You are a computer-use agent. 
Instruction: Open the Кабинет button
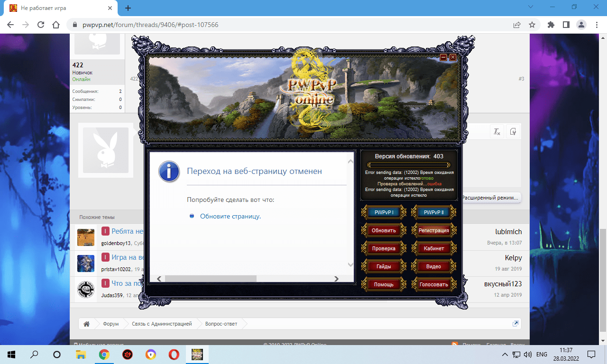pyautogui.click(x=433, y=248)
